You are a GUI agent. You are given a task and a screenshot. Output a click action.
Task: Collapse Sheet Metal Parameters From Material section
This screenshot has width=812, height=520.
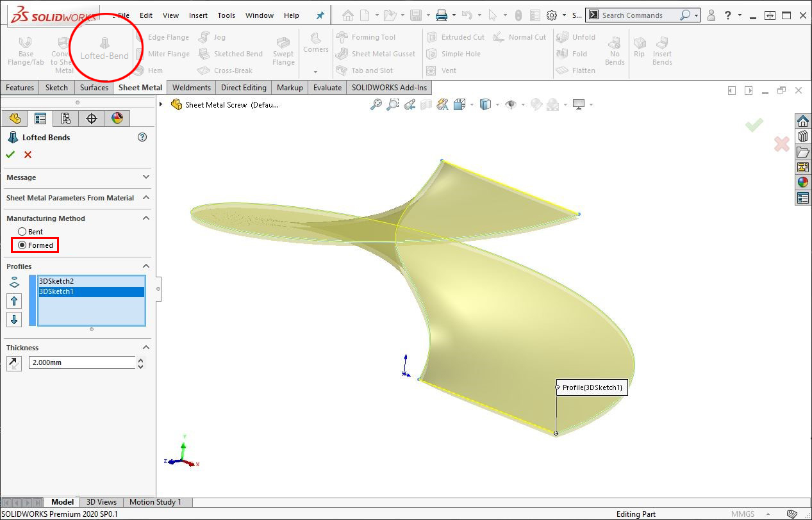point(145,198)
